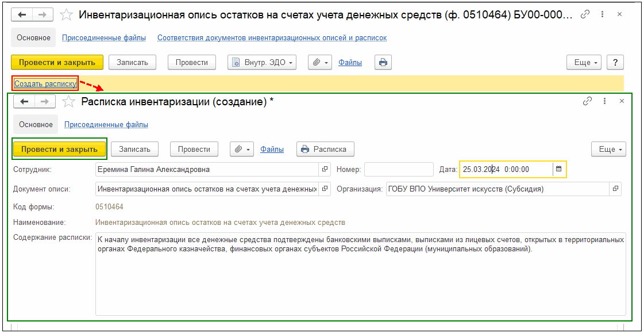The width and height of the screenshot is (644, 333).
Task: Click Провести in inventory list window
Action: tap(192, 63)
